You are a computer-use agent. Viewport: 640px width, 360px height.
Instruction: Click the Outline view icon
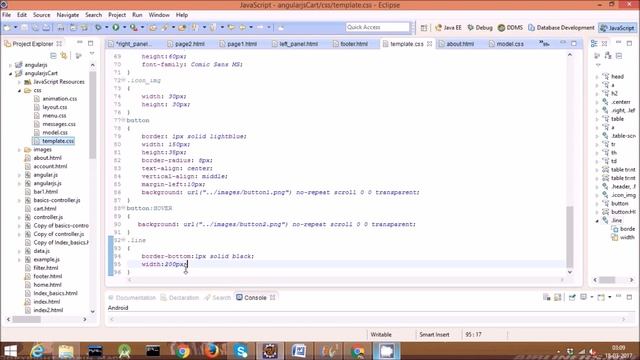pyautogui.click(x=594, y=43)
